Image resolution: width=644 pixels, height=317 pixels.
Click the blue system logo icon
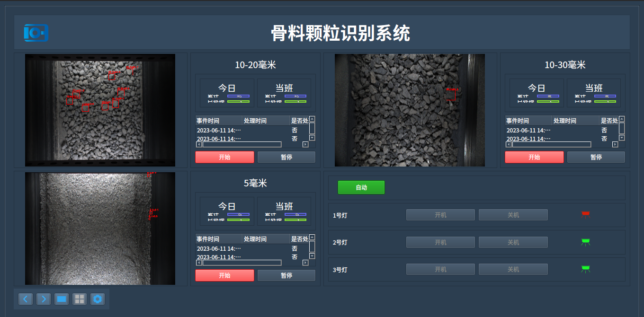(36, 33)
